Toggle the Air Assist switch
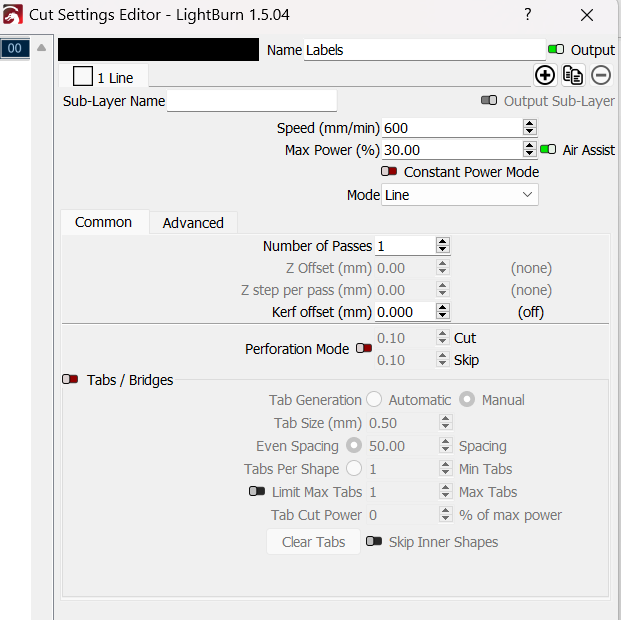Viewport: 621px width, 620px height. [x=548, y=150]
